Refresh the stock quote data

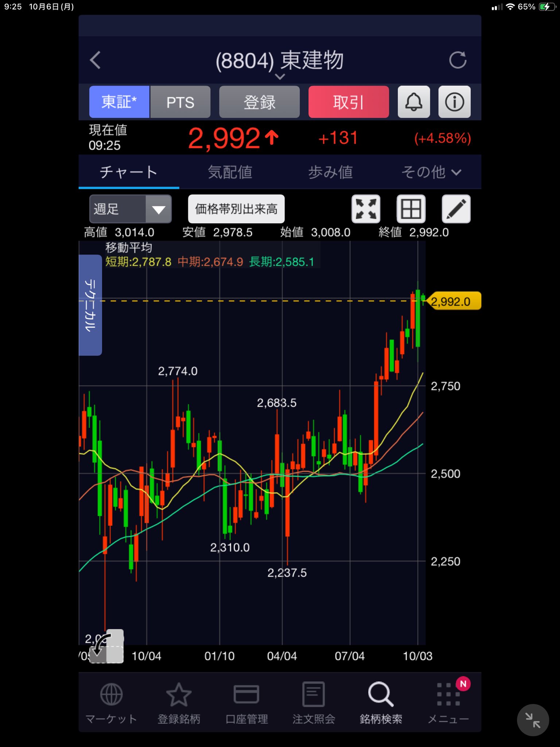coord(458,60)
